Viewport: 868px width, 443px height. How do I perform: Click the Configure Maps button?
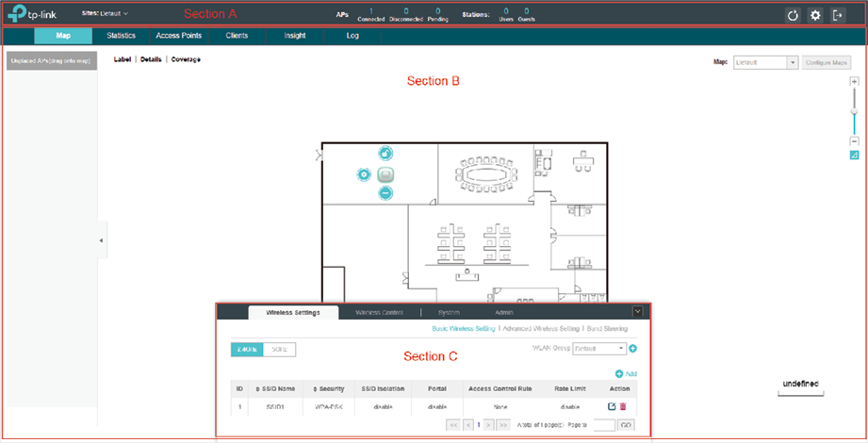pos(826,62)
